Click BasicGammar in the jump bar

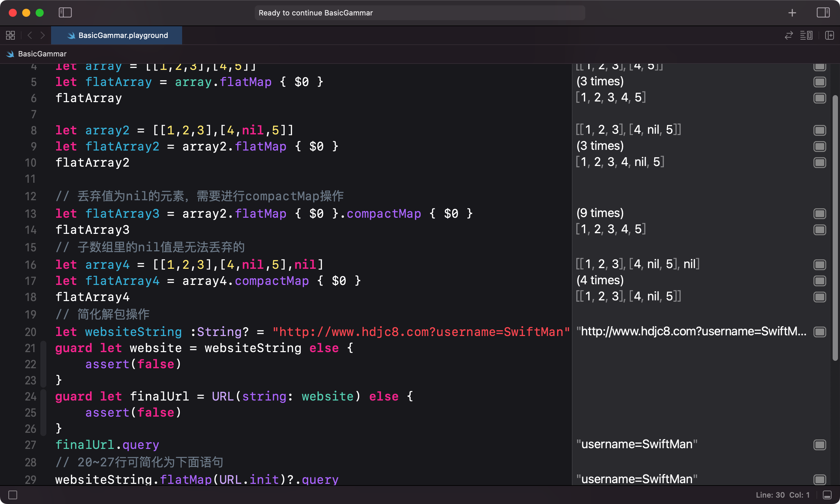pyautogui.click(x=42, y=54)
